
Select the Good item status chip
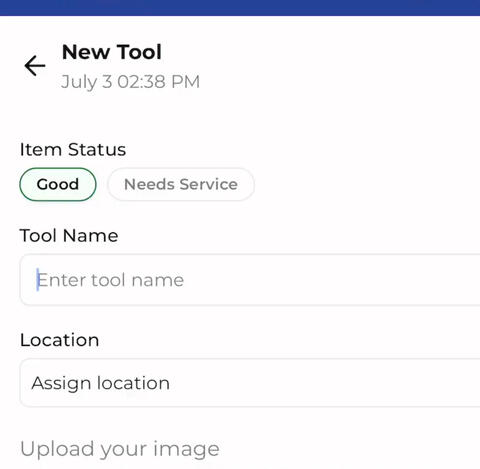(58, 184)
